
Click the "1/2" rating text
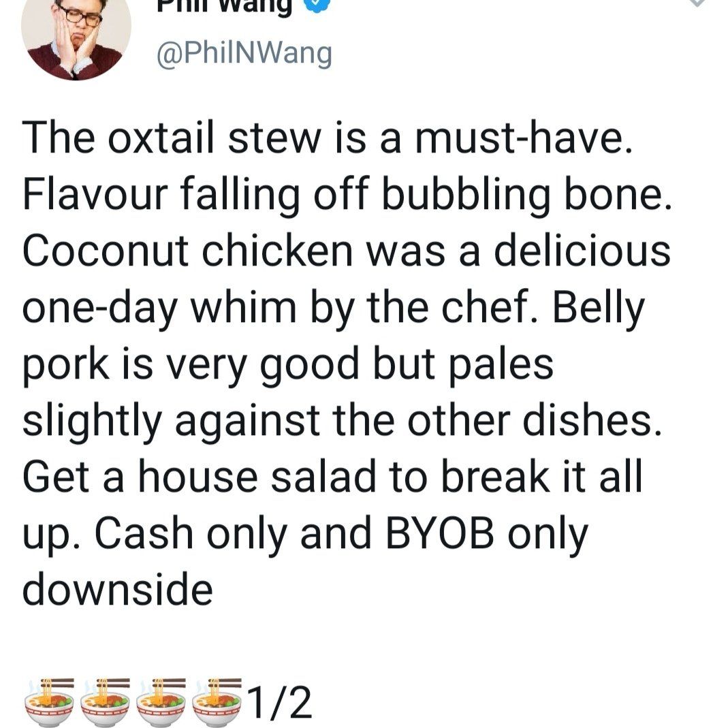click(x=280, y=703)
